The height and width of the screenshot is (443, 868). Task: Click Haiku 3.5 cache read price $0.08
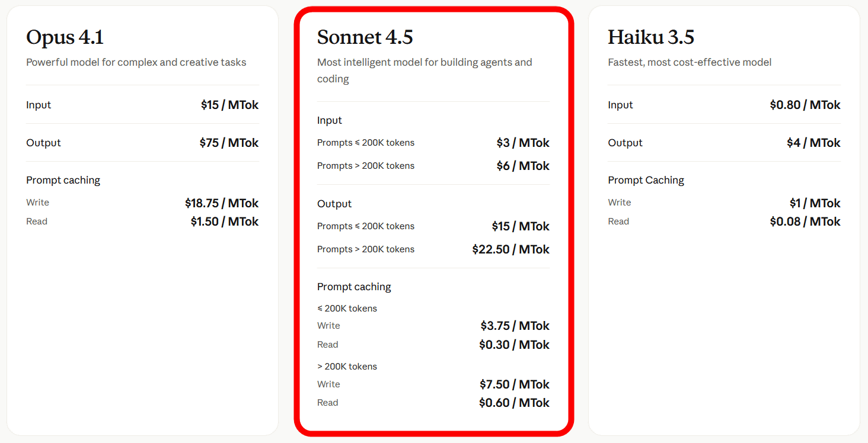805,221
